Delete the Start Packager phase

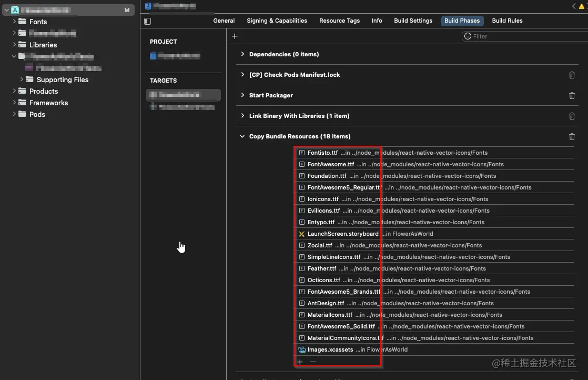coord(572,96)
